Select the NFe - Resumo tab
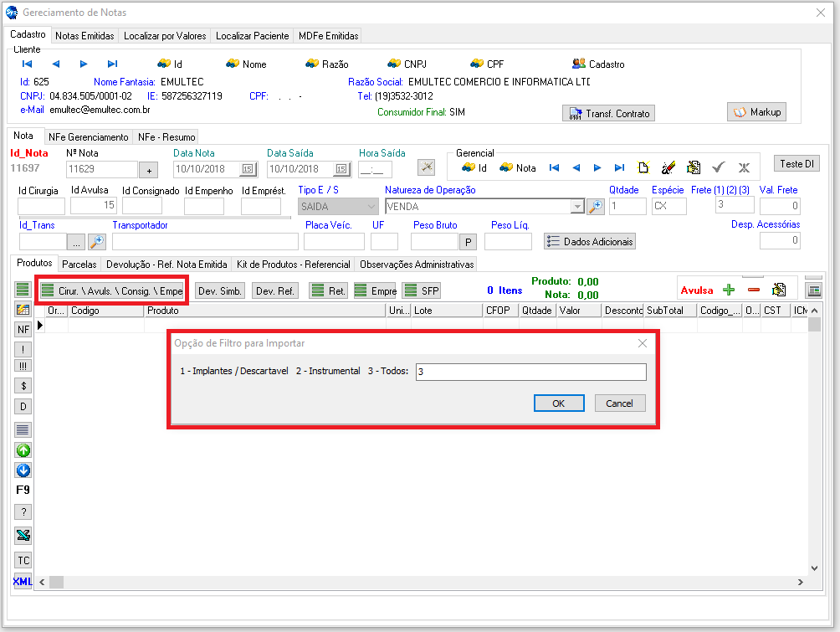Image resolution: width=840 pixels, height=632 pixels. coord(166,136)
